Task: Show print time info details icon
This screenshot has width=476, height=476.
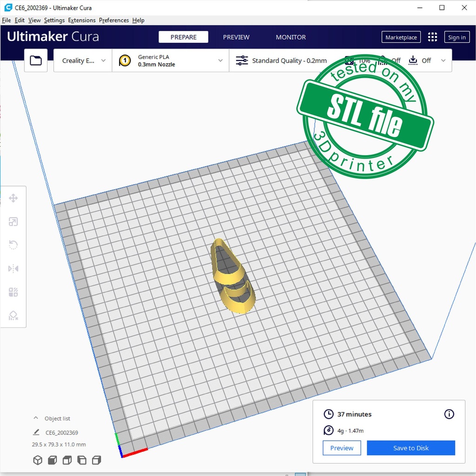Action: click(449, 414)
